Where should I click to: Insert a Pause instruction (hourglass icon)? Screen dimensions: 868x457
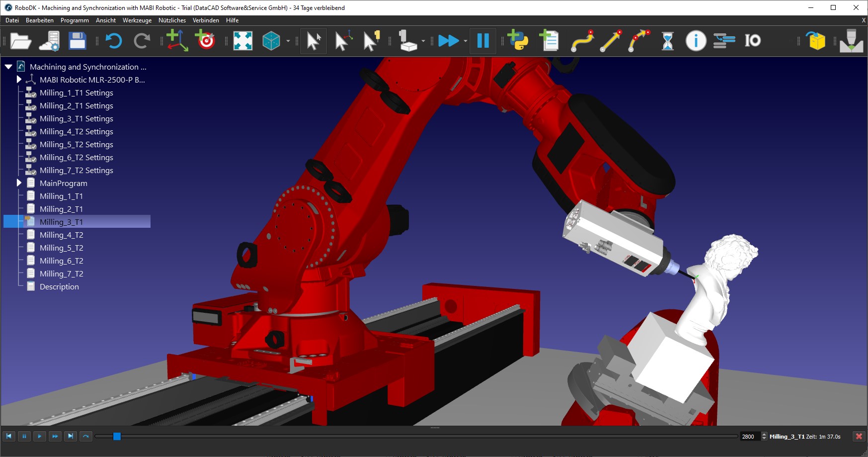[x=667, y=41]
